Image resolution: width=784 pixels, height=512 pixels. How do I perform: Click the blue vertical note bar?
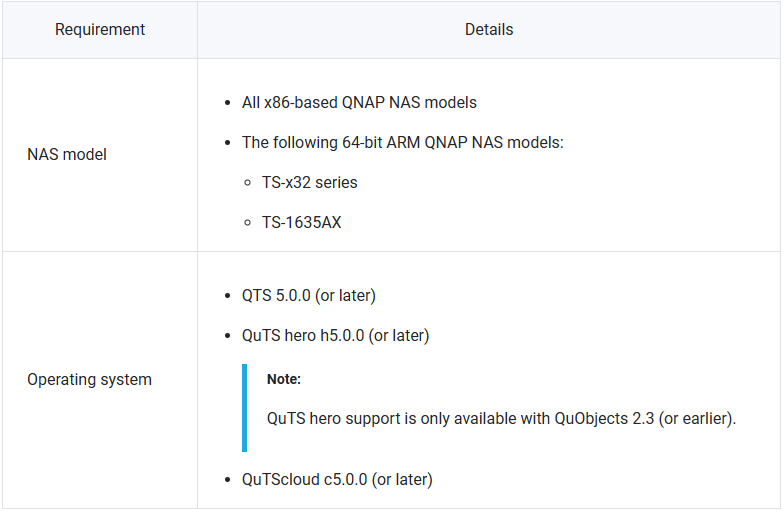coord(244,407)
